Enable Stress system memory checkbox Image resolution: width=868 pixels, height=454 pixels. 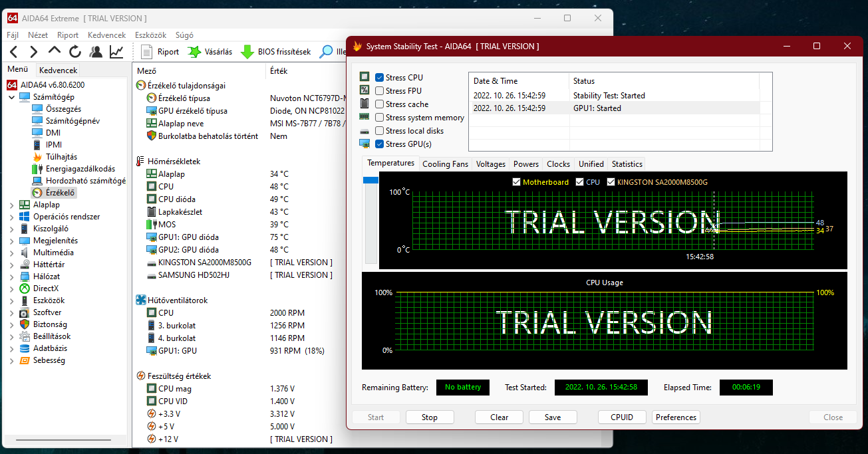pos(379,118)
